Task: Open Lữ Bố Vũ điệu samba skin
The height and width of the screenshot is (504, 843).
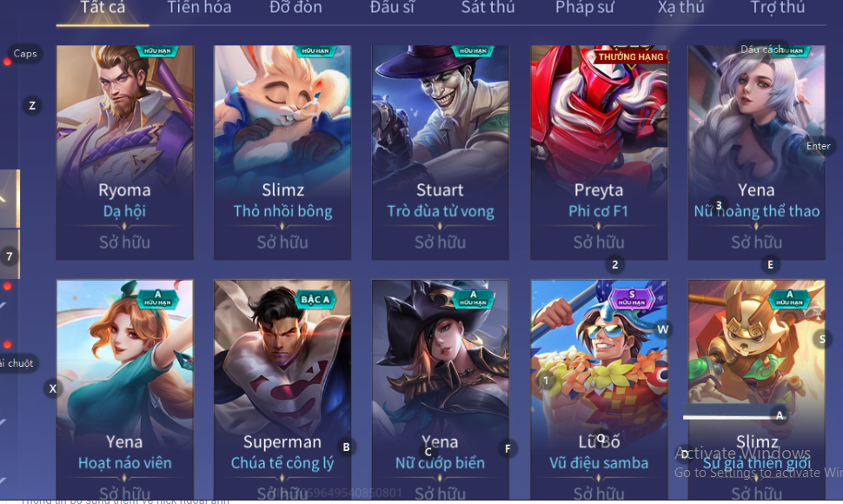Action: 599,389
